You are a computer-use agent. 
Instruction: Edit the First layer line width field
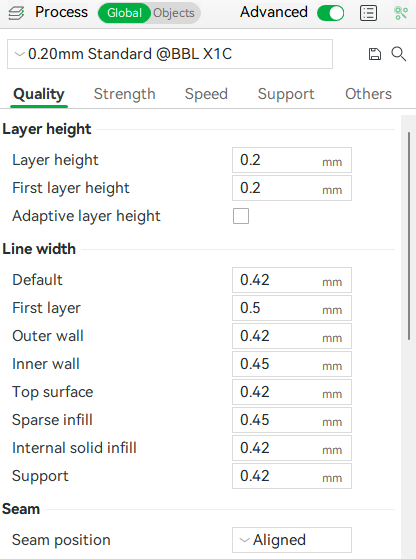292,308
